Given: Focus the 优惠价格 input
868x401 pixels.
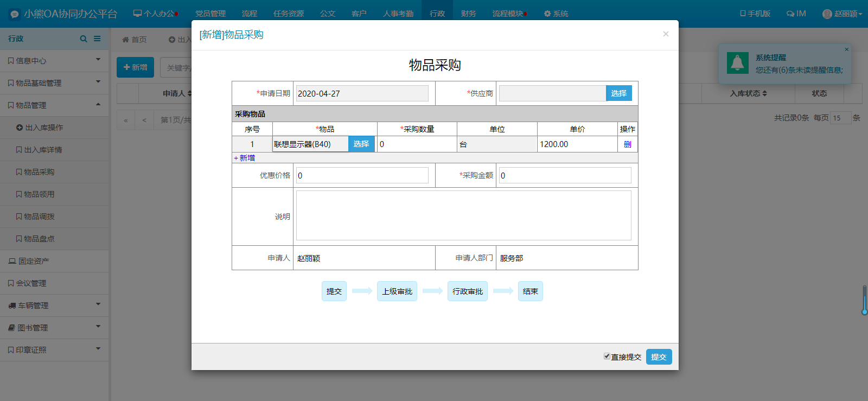Looking at the screenshot, I should coord(362,175).
